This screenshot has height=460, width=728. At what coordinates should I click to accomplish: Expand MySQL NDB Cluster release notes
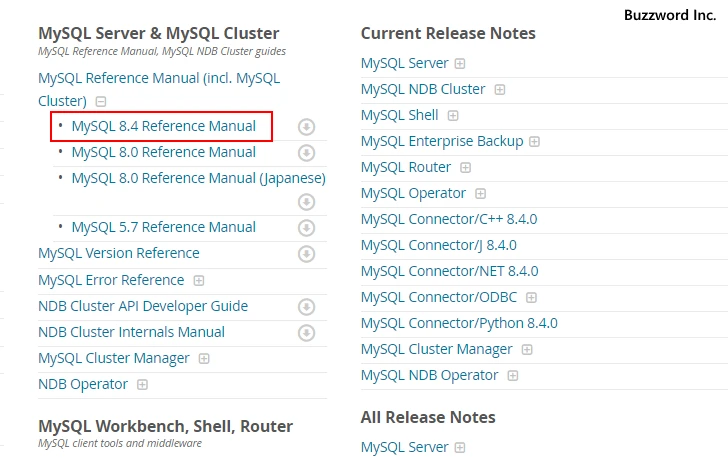pos(500,90)
